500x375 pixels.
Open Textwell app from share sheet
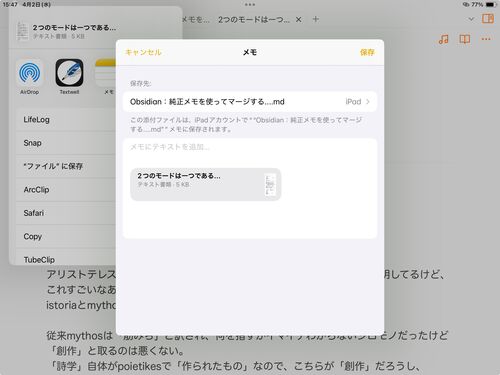click(69, 73)
